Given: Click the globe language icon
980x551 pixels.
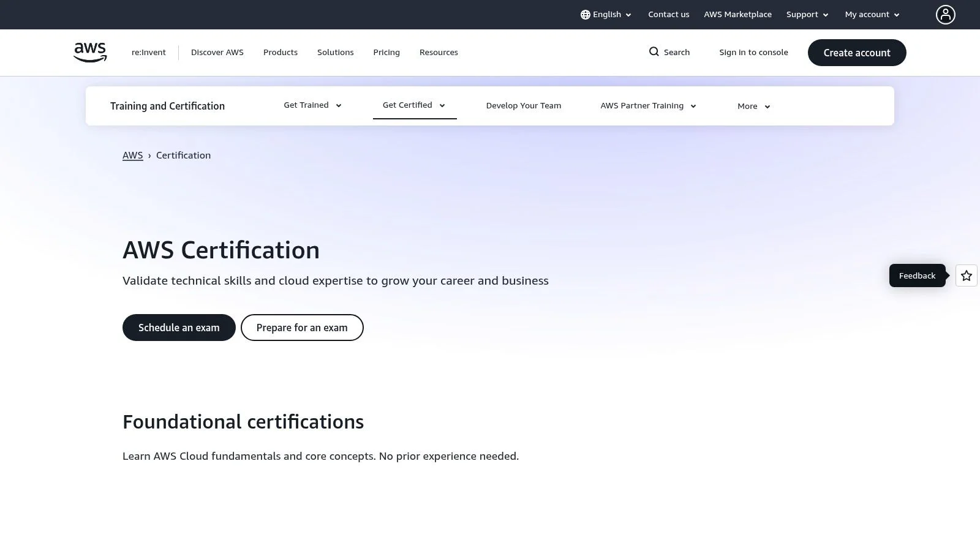Looking at the screenshot, I should pyautogui.click(x=585, y=15).
